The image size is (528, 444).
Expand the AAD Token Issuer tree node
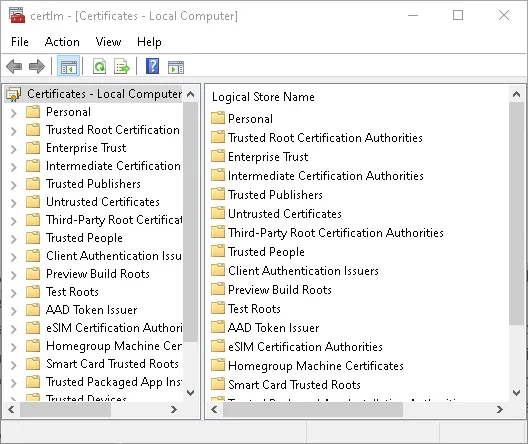point(13,311)
